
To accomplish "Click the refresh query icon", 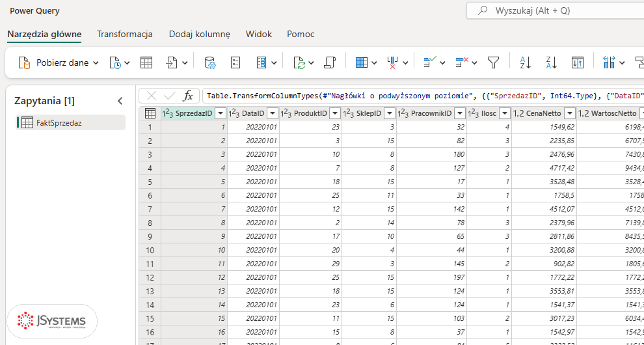I will point(300,63).
